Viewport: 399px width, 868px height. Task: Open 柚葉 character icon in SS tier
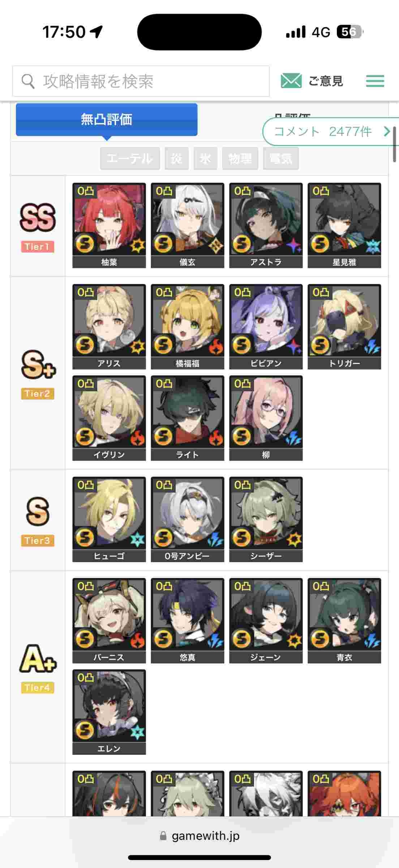[x=109, y=225]
